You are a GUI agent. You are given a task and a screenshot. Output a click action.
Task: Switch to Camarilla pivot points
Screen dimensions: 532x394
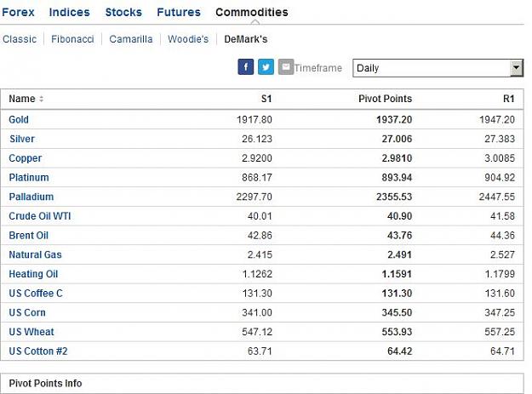(x=131, y=39)
